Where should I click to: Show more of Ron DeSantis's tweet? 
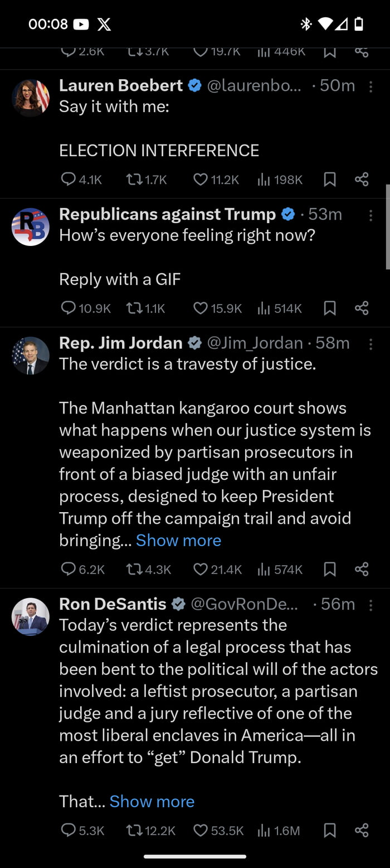coord(152,802)
